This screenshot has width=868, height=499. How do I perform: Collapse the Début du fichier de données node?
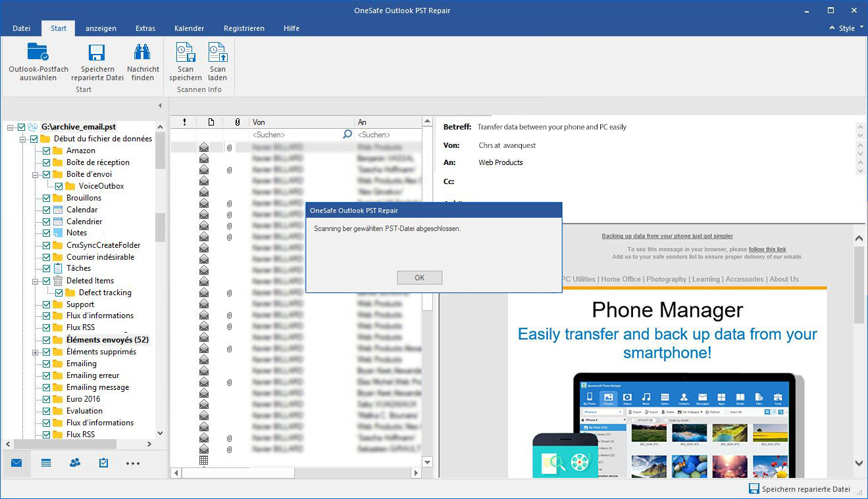[23, 139]
